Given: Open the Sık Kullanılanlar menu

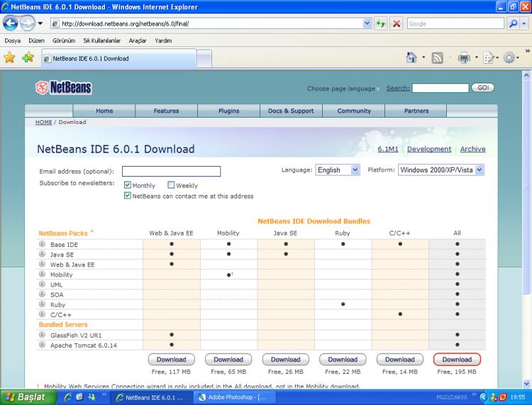Looking at the screenshot, I should (101, 40).
